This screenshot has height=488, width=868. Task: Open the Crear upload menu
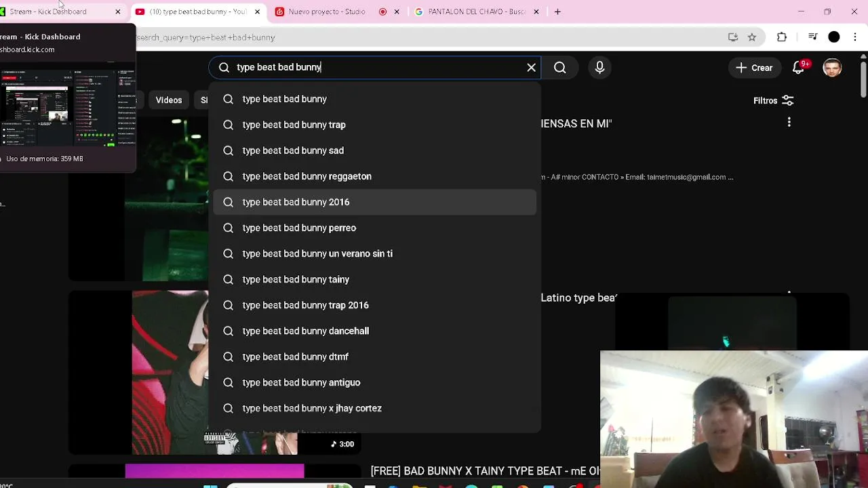click(754, 67)
